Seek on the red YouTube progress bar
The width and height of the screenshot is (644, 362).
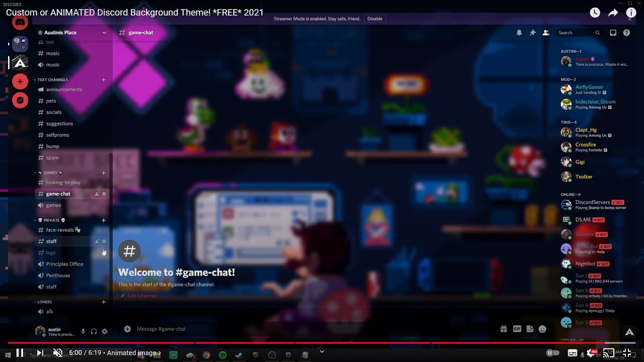[322, 343]
